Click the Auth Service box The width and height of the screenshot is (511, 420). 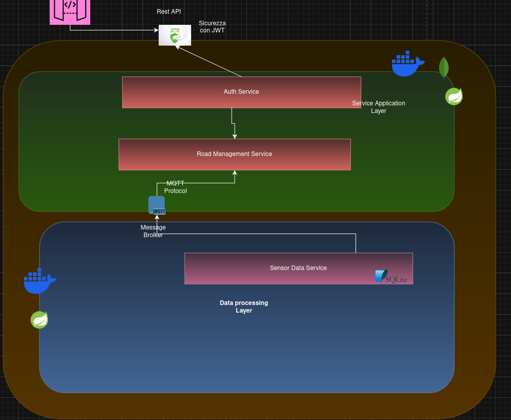click(x=241, y=92)
